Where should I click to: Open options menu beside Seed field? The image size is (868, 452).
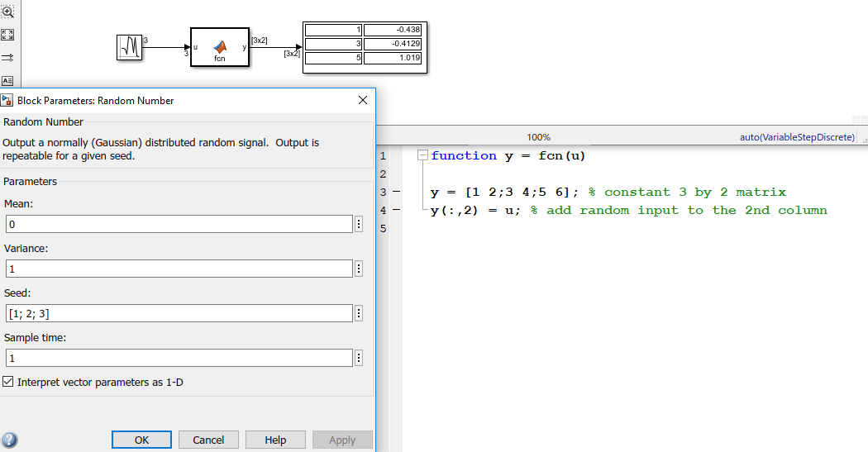pyautogui.click(x=359, y=314)
